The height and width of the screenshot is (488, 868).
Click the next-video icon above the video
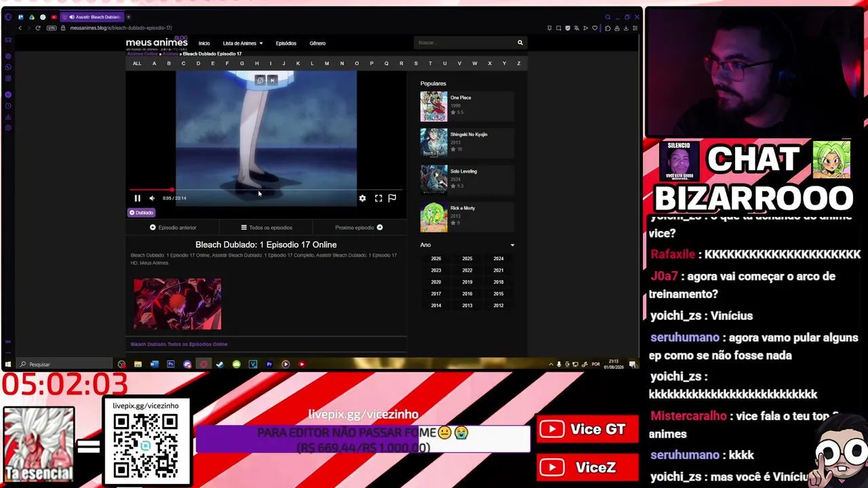click(272, 81)
